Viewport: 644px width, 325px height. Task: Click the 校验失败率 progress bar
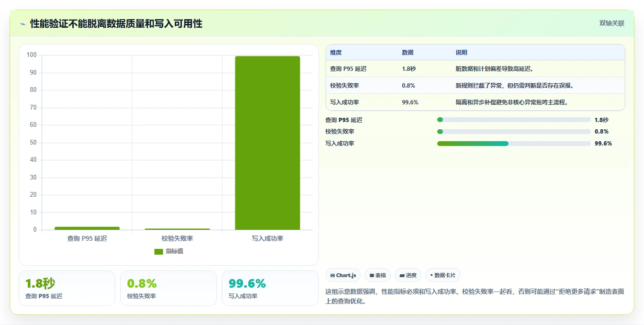(514, 132)
